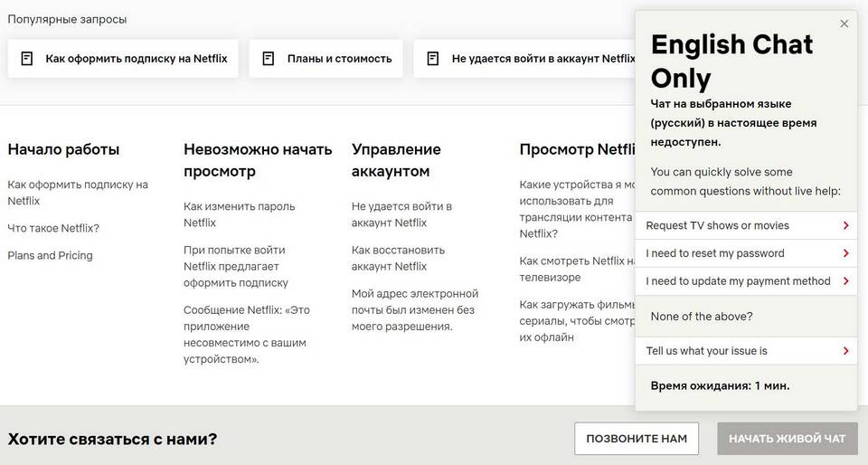The image size is (868, 465).
Task: Close the English Chat Only panel
Action: coord(844,24)
